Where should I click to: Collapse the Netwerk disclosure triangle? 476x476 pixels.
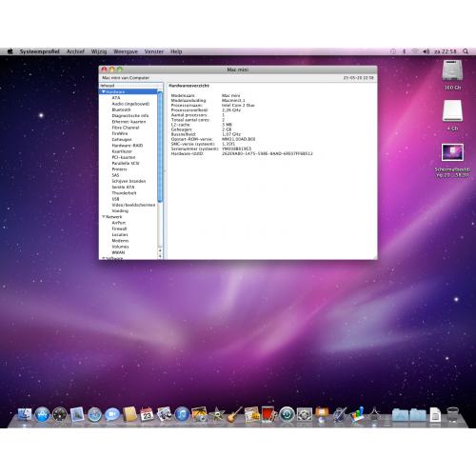(x=103, y=217)
